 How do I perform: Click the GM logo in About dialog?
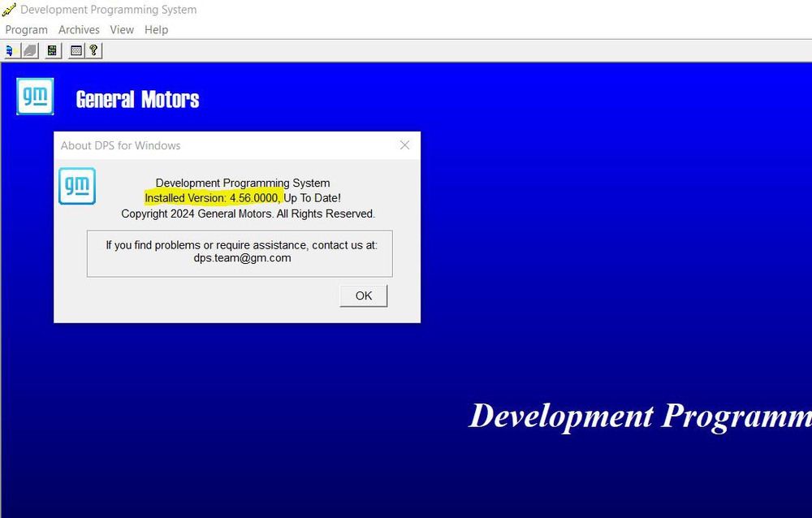77,186
